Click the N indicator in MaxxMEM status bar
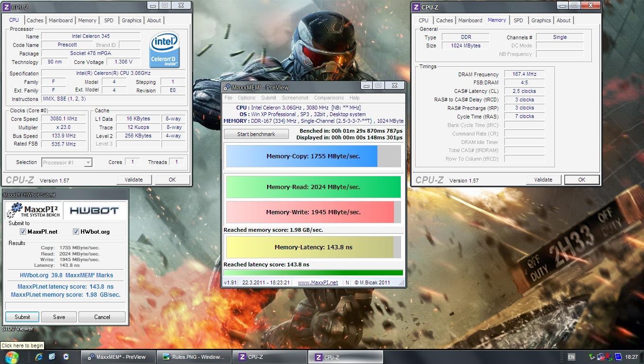This screenshot has width=644, height=364. [x=347, y=282]
